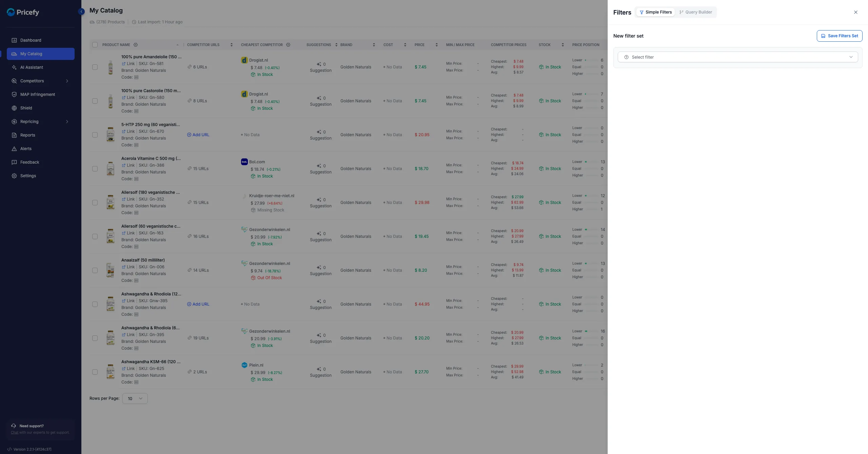Click the Plein.nl logo icon
The image size is (868, 454).
pos(244,365)
